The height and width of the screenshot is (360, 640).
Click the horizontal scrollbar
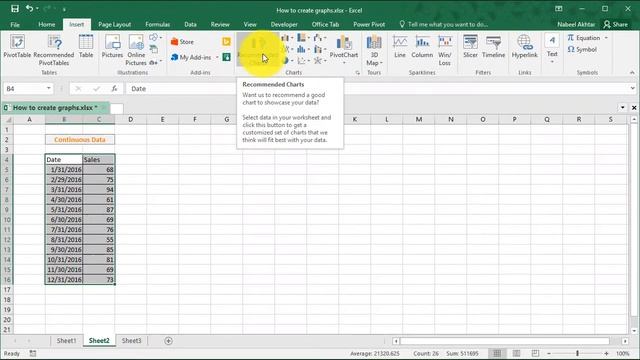coord(504,341)
